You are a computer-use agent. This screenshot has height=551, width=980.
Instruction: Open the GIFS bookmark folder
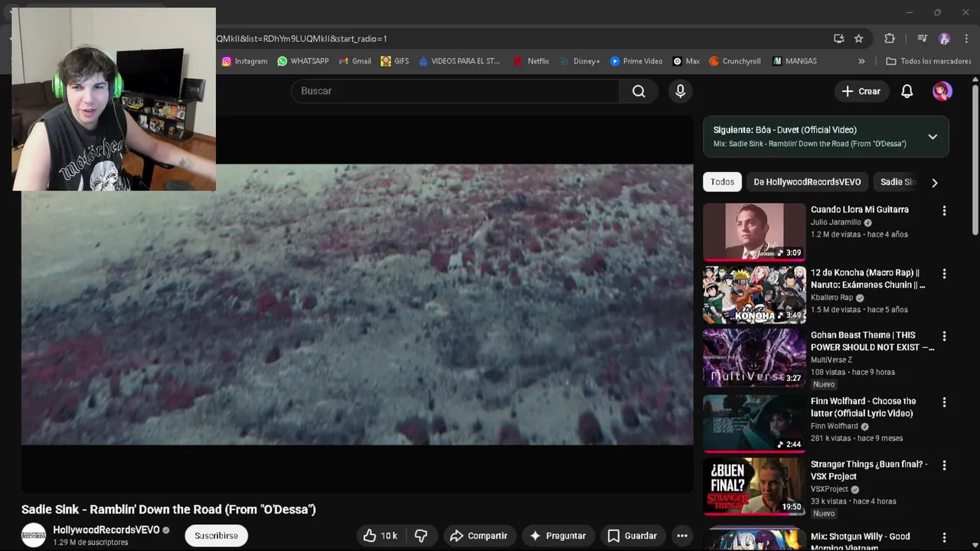(395, 61)
